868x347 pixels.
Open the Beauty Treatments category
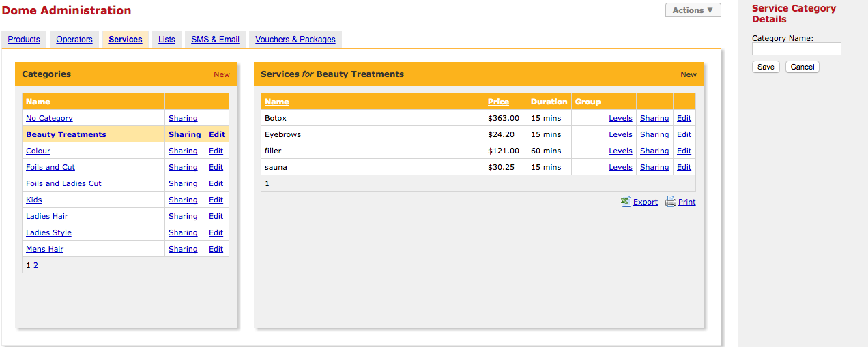[x=66, y=134]
